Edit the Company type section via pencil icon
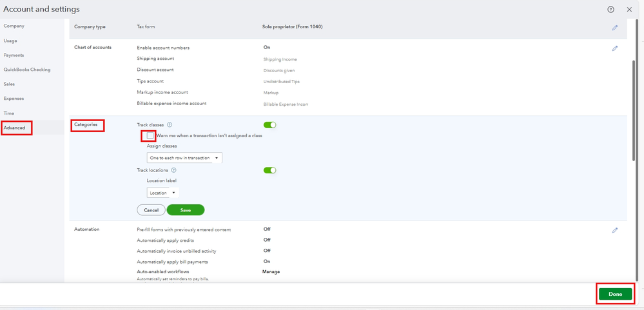This screenshot has height=310, width=644. [x=615, y=28]
